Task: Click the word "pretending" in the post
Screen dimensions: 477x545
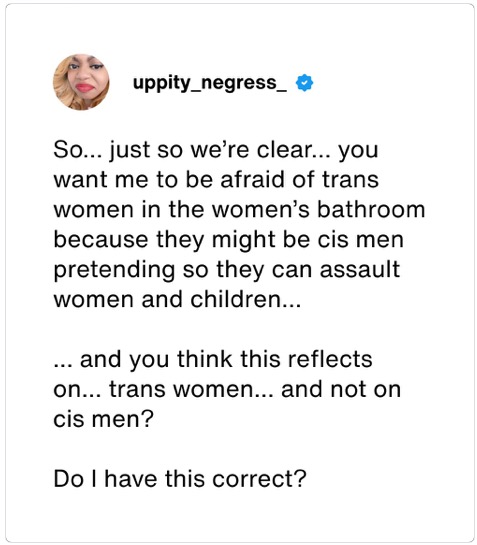Action: 114,270
